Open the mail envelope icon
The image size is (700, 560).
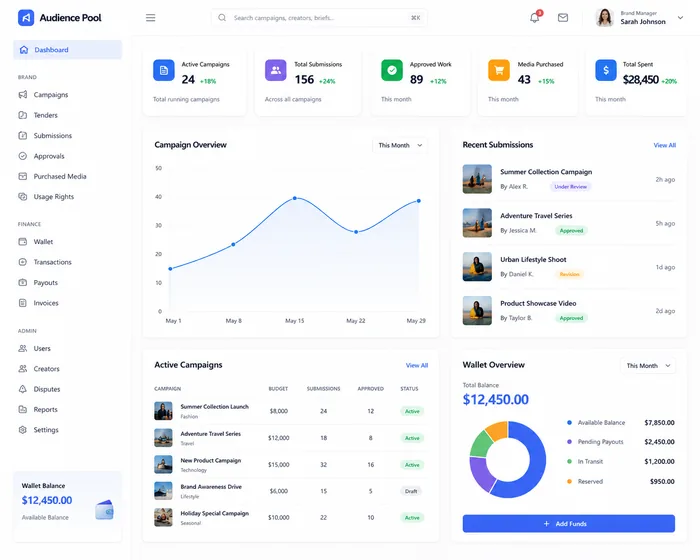pyautogui.click(x=563, y=18)
